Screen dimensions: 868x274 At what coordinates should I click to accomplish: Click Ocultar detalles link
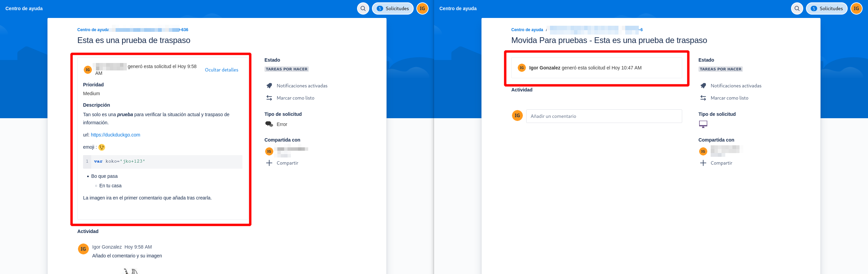221,70
